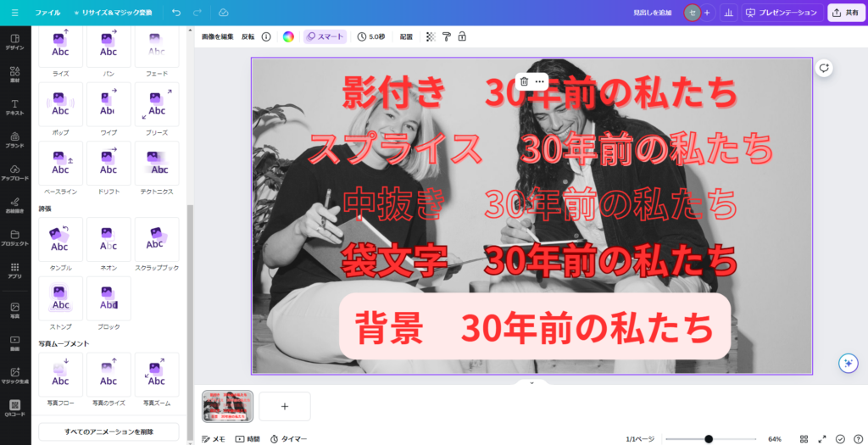Click the transparency checkerboard icon

[x=431, y=36]
